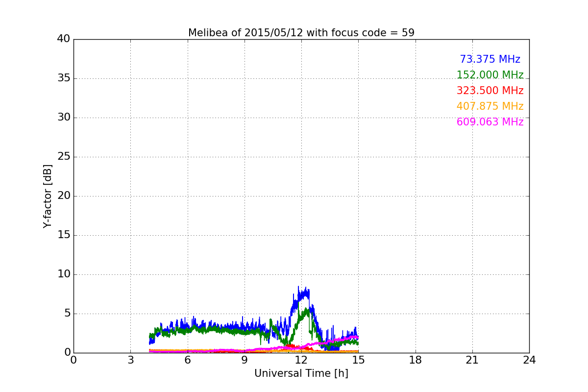
Task: Click the x-axis tick label 3
Action: pyautogui.click(x=130, y=360)
